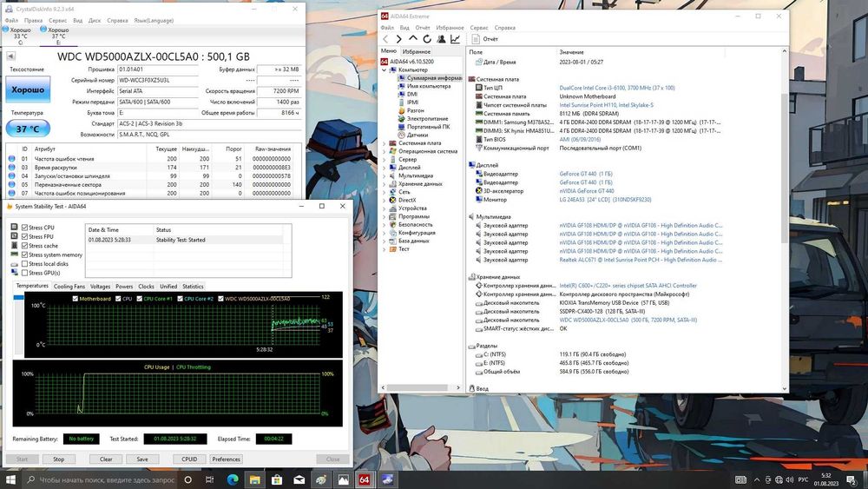This screenshot has height=489, width=868.
Task: Open Preferences in stability test
Action: click(226, 459)
